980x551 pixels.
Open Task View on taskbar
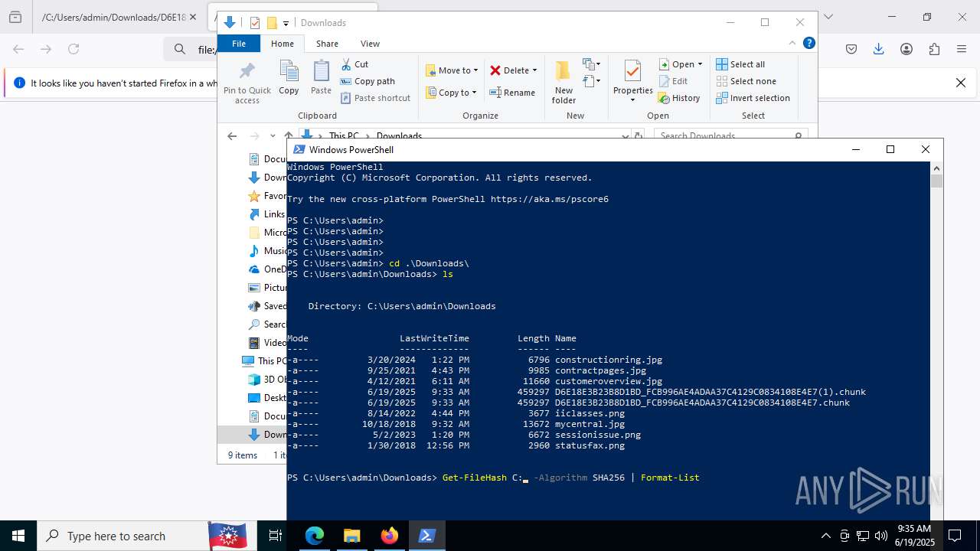pos(276,536)
